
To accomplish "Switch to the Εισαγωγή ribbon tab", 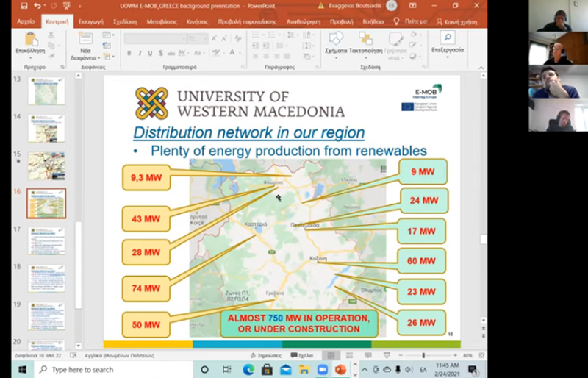I will (90, 22).
